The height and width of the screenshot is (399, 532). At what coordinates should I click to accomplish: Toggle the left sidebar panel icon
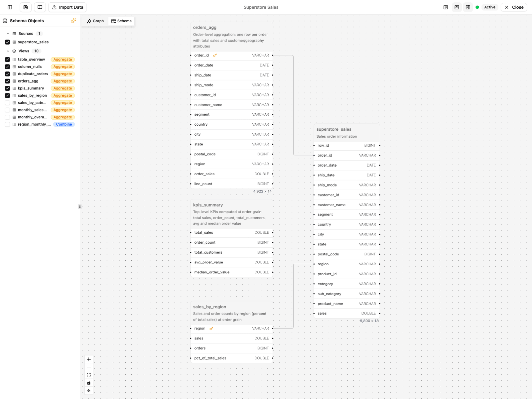point(9,7)
